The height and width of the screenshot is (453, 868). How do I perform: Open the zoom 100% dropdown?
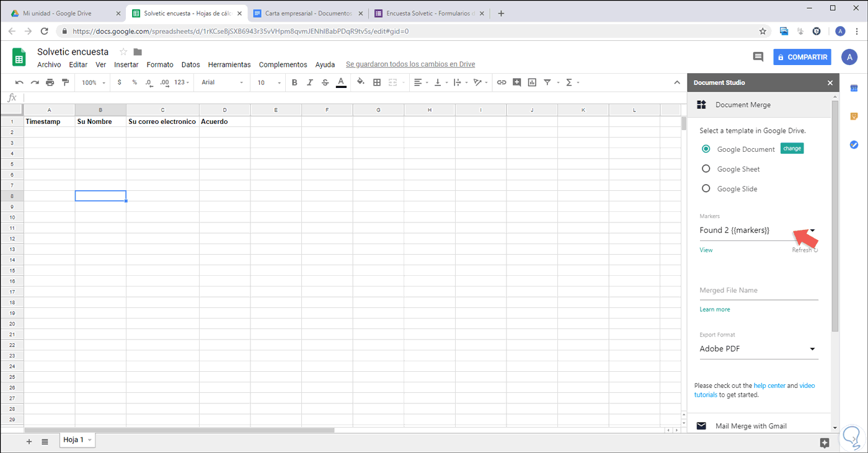(94, 82)
